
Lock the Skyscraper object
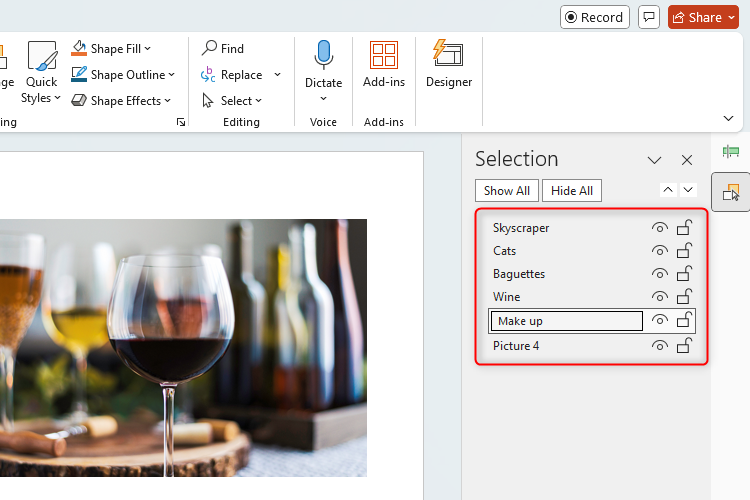tap(684, 227)
